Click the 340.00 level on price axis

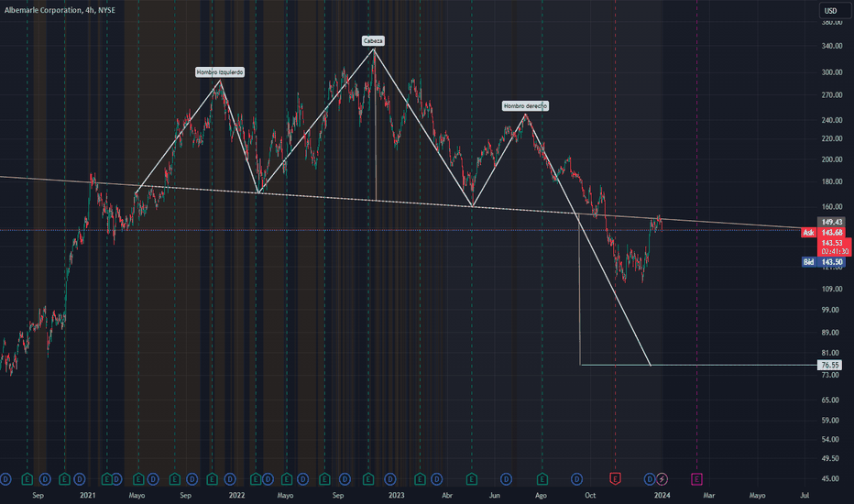(x=832, y=46)
